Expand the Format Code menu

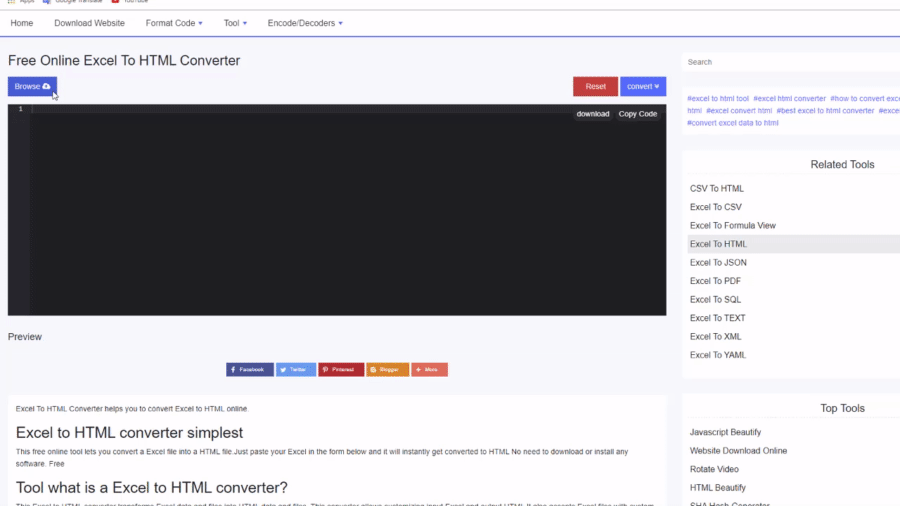tap(173, 23)
